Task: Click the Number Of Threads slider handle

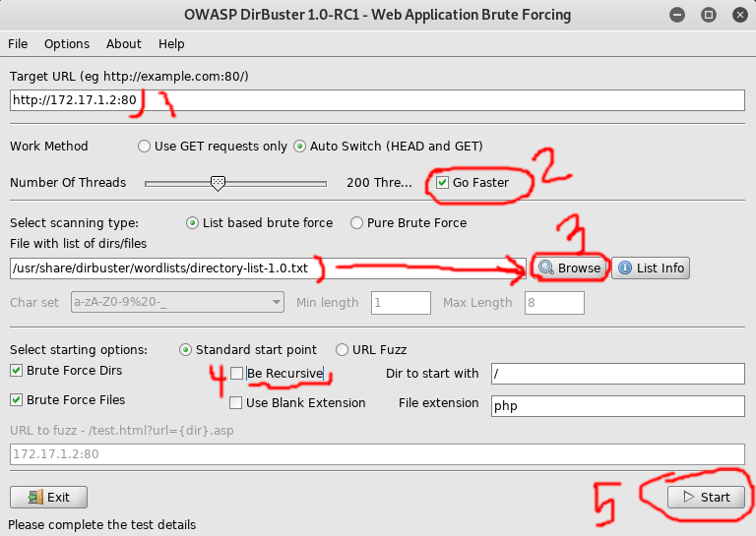Action: tap(218, 183)
